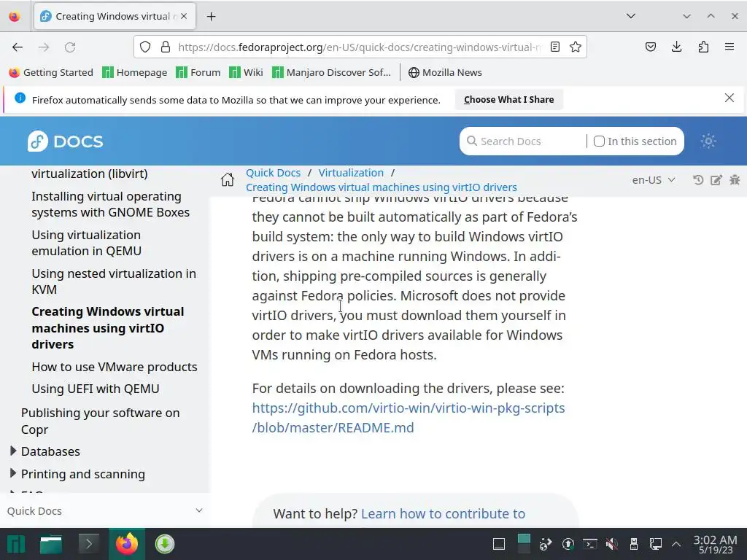
Task: Open the Homepage bookmark
Action: click(135, 72)
